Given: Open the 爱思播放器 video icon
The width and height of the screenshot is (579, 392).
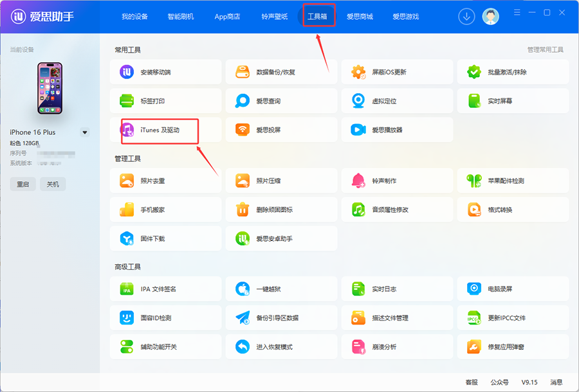Looking at the screenshot, I should pyautogui.click(x=358, y=130).
